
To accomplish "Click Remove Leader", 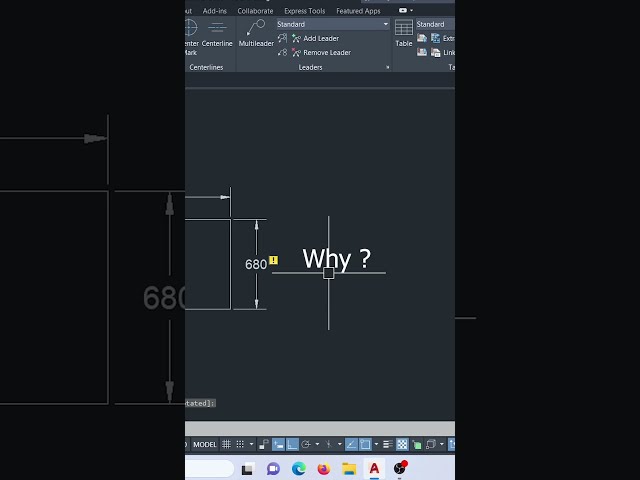I will 322,52.
